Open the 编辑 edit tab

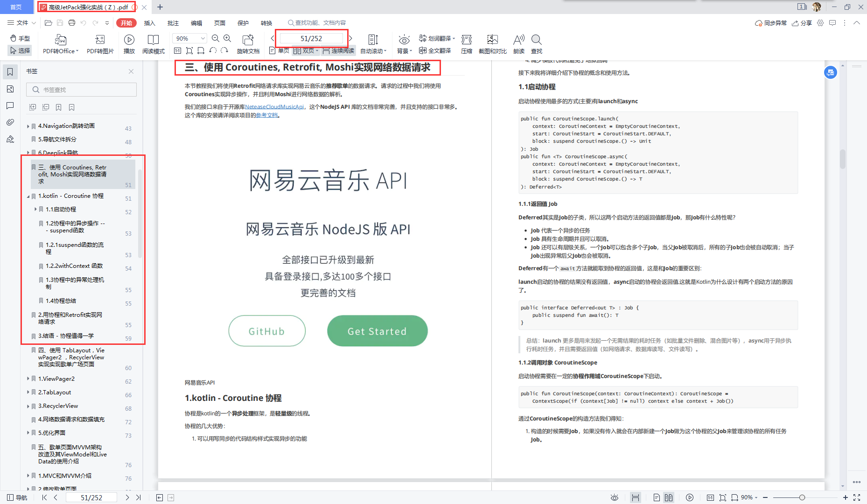(196, 23)
